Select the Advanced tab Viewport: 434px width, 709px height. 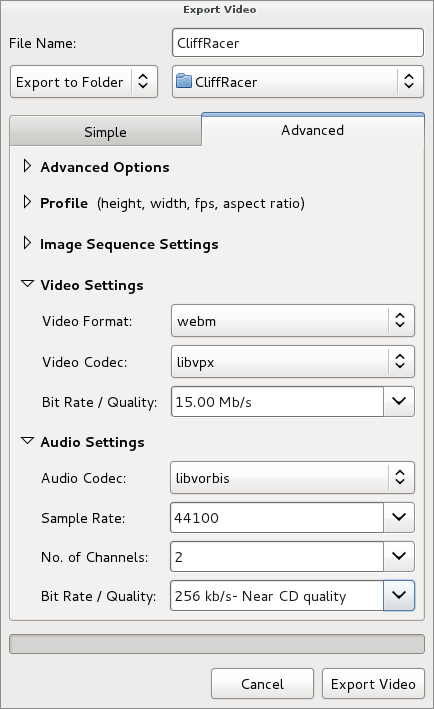coord(312,130)
